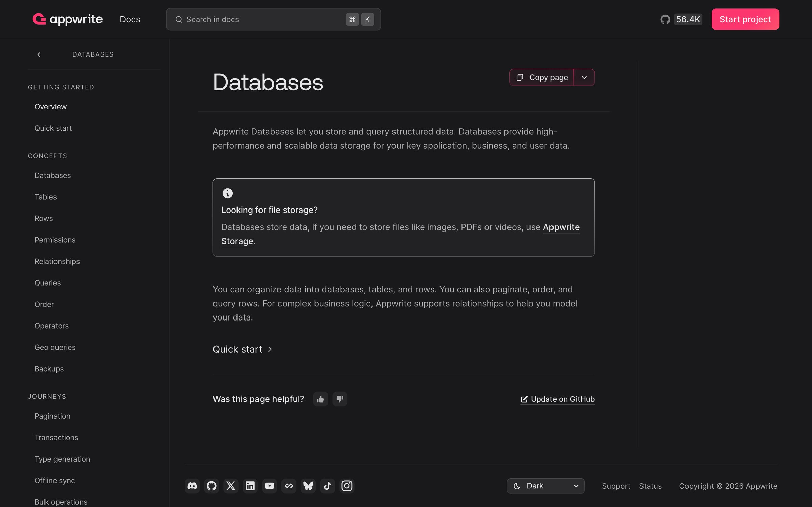812x507 pixels.
Task: Open the GitHub footer icon
Action: pos(211,486)
